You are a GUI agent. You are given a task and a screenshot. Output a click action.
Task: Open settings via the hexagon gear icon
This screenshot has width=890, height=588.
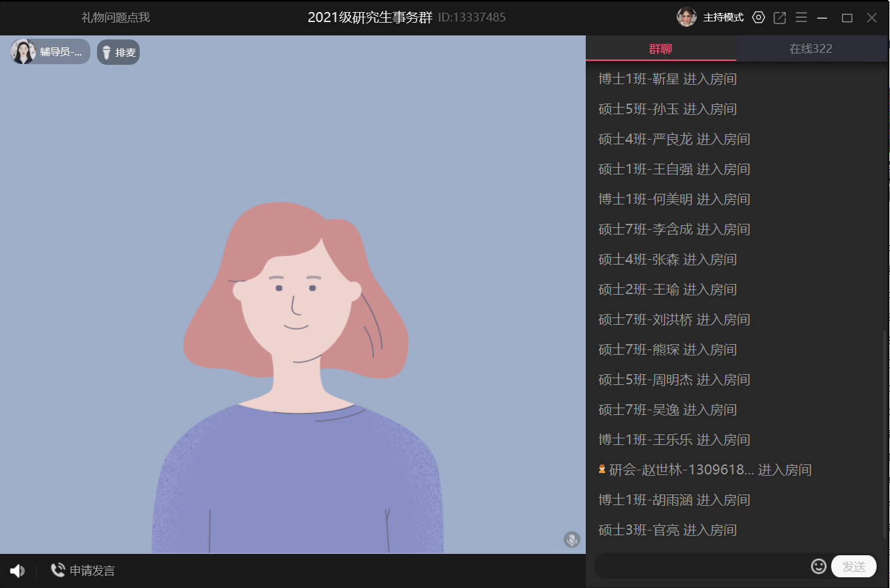pyautogui.click(x=758, y=17)
